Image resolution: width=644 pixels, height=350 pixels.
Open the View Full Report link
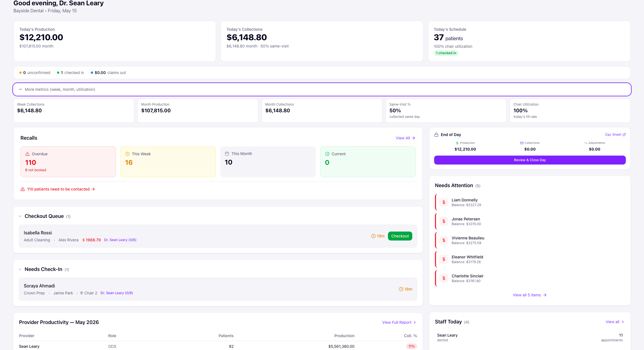(399, 322)
